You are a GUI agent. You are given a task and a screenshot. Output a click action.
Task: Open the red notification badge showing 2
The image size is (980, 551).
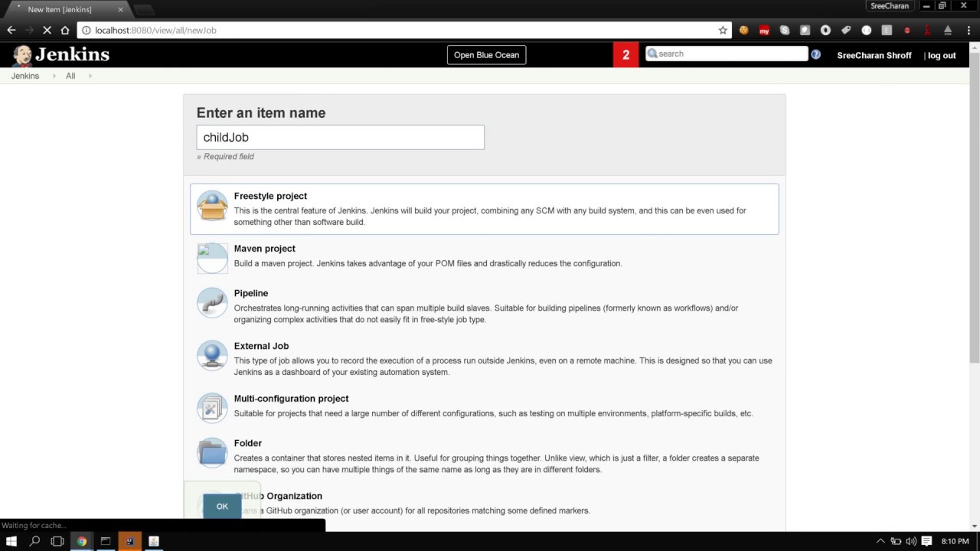(x=626, y=55)
